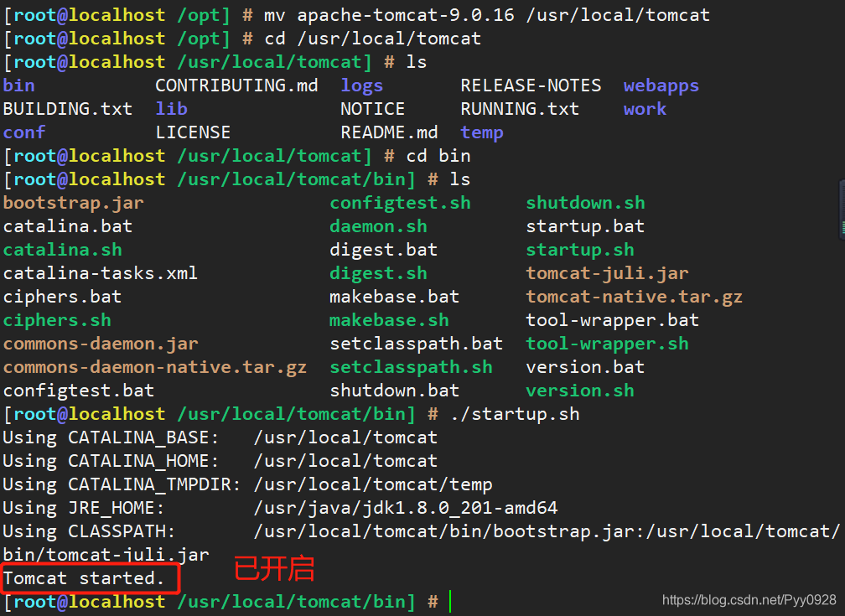Click the green startup.sh entry in the listing
Image resolution: width=845 pixels, height=616 pixels.
coord(580,251)
